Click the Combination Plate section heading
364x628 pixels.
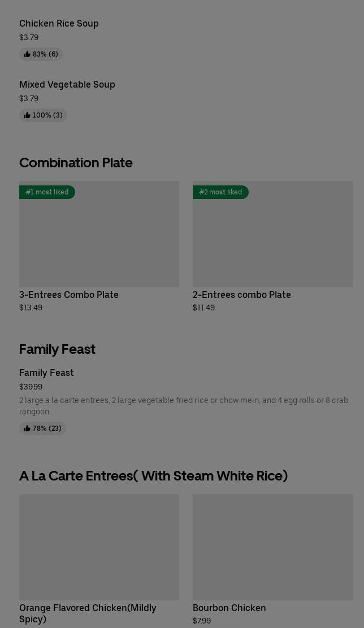(x=76, y=162)
